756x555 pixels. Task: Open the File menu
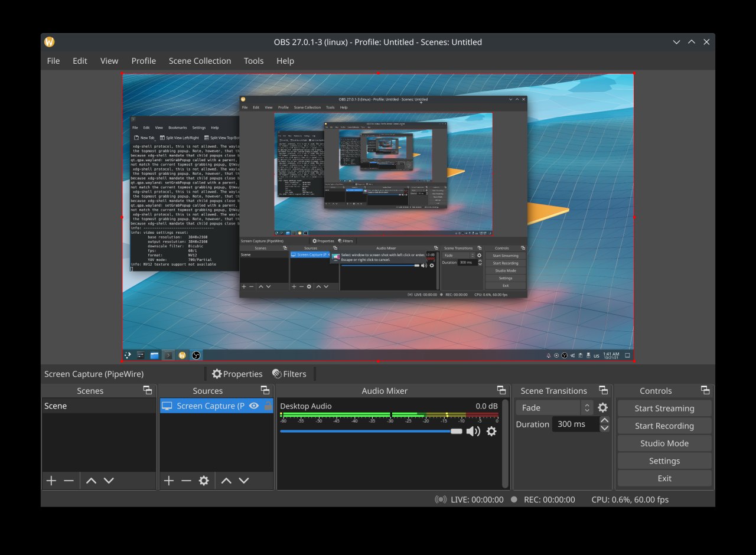click(53, 61)
